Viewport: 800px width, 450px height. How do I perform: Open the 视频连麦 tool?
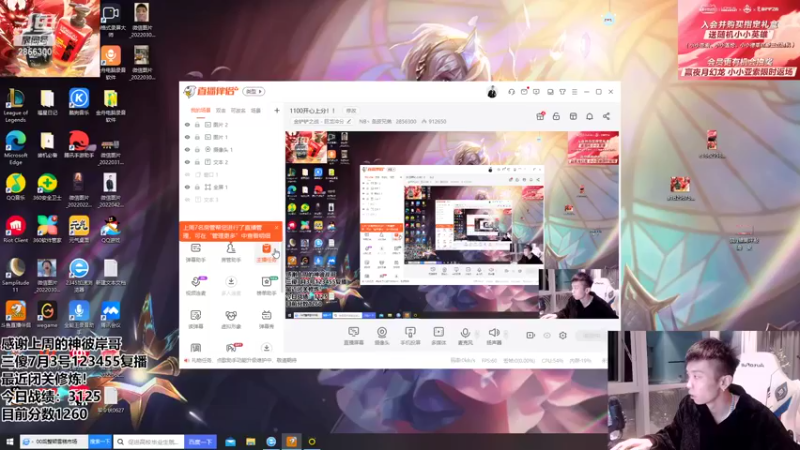coord(196,286)
